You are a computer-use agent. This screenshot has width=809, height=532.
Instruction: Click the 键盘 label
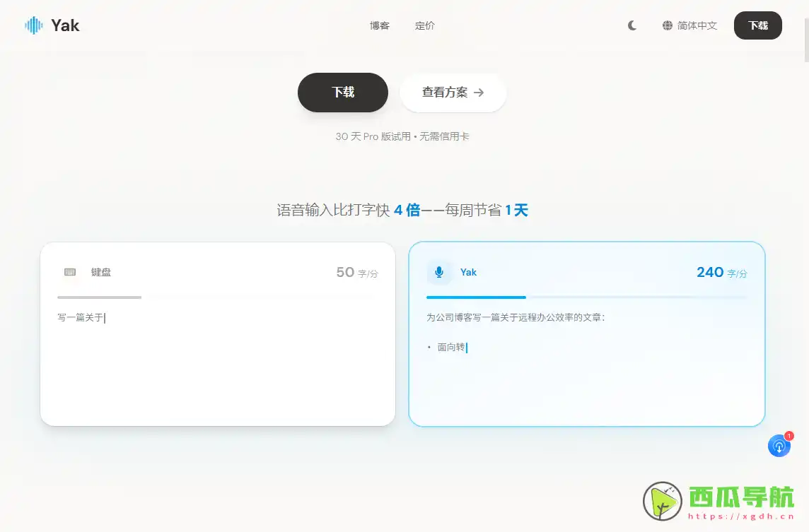101,272
